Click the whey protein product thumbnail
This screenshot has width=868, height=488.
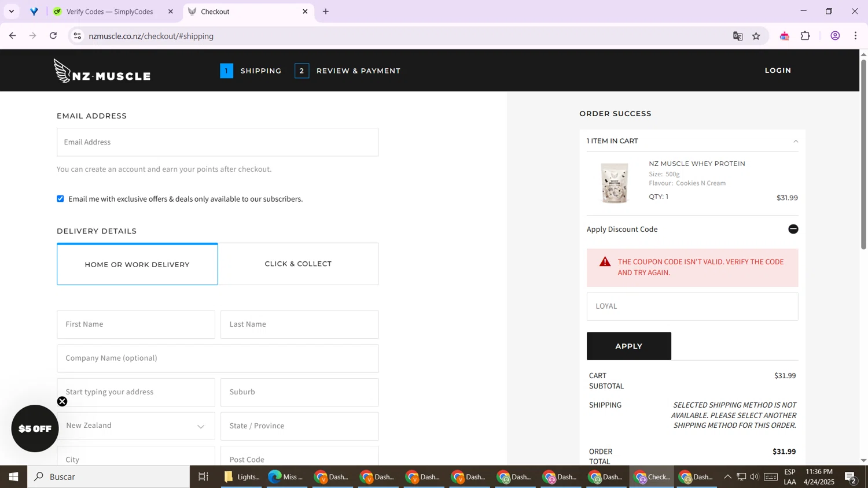(615, 183)
